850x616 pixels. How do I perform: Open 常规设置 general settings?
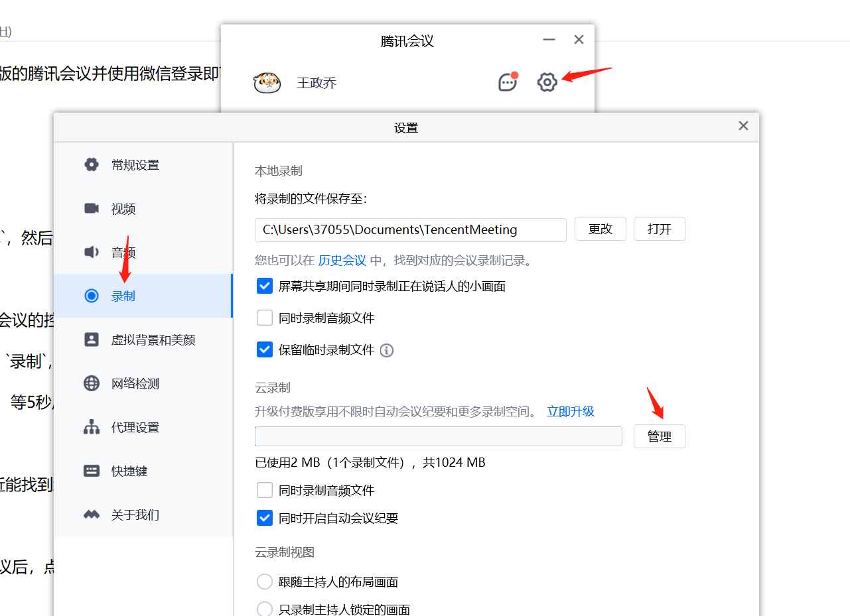point(135,165)
